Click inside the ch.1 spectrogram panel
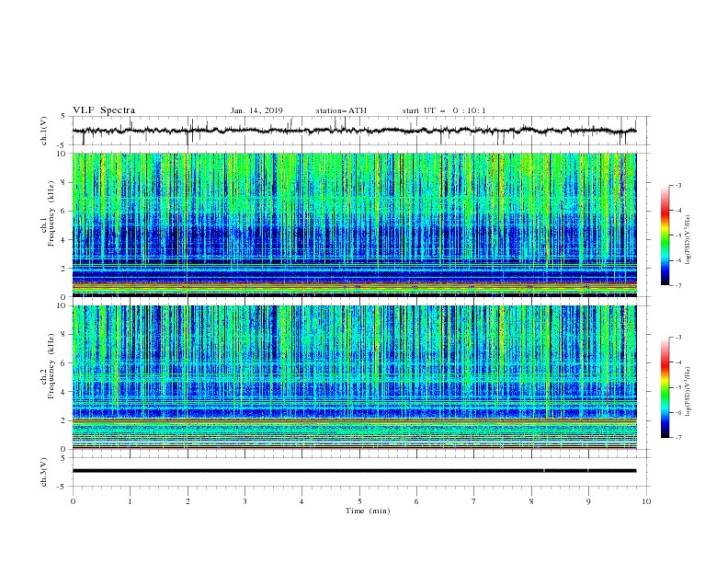This screenshot has width=728, height=563. click(x=354, y=224)
